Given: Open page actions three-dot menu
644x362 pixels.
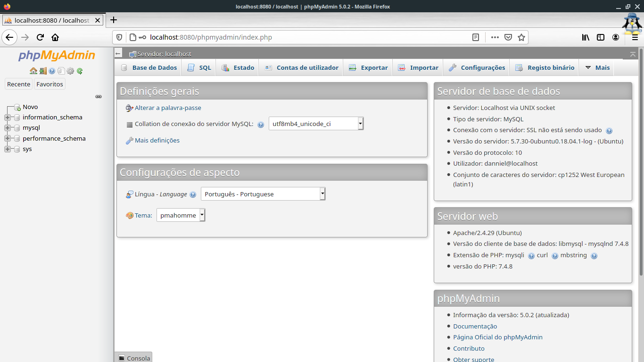Looking at the screenshot, I should click(x=495, y=37).
